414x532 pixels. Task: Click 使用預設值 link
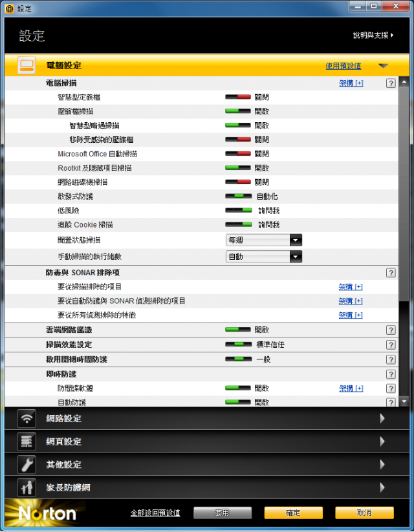pos(343,66)
